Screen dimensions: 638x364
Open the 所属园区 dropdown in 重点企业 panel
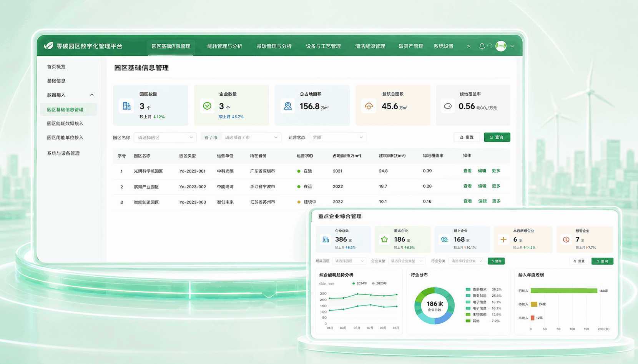point(349,261)
